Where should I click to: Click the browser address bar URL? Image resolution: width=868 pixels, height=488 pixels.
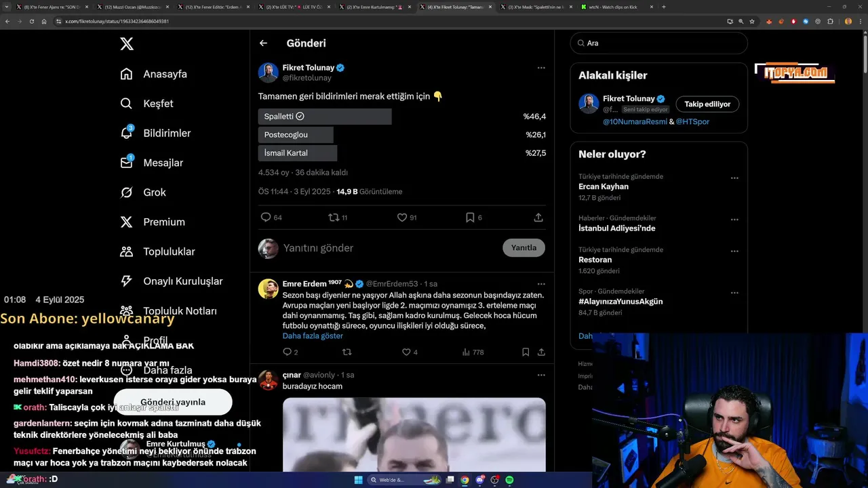[117, 22]
